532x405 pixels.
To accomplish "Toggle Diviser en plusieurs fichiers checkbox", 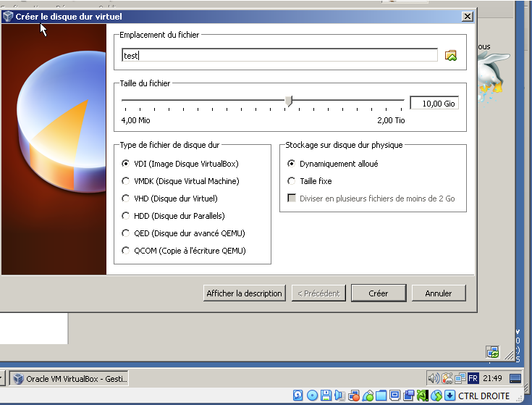I will pos(371,199).
